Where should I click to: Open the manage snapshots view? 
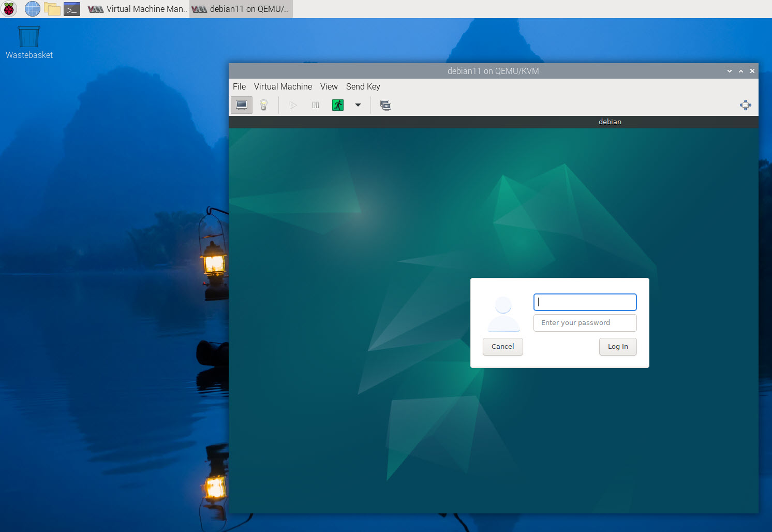[x=385, y=105]
